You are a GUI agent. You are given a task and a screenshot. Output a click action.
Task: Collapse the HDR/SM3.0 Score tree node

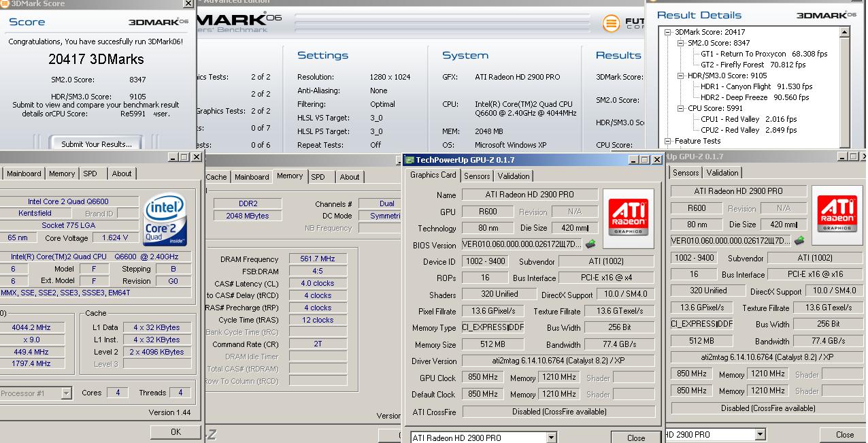point(680,76)
